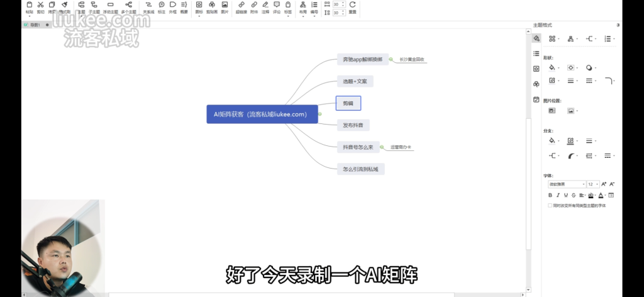Open the 编号 numbering dropdown
644x297 pixels.
[314, 16]
